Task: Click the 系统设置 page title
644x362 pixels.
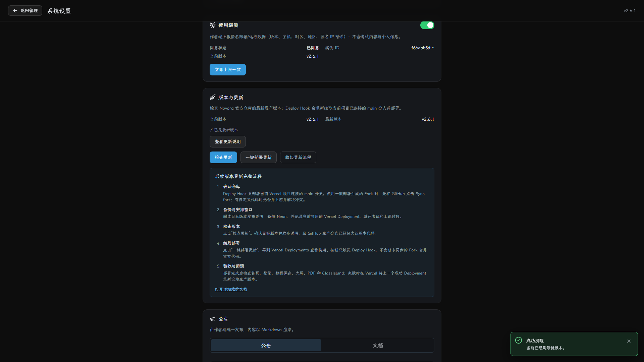Action: click(x=59, y=11)
